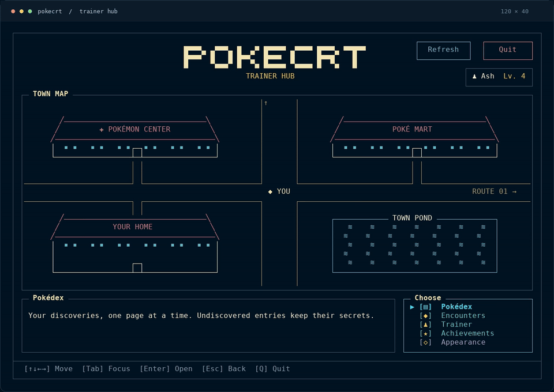Click the north road up arrow
Screen dimensions: 554x392
(265, 103)
